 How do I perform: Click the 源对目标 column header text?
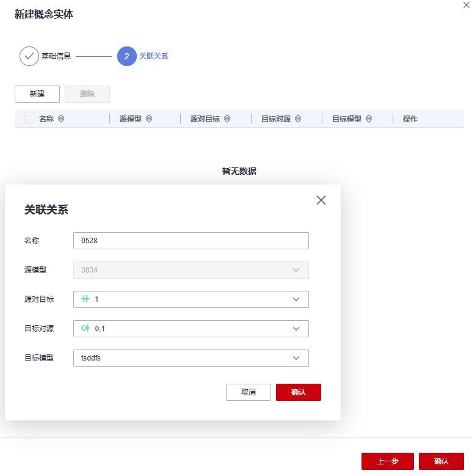pos(205,119)
